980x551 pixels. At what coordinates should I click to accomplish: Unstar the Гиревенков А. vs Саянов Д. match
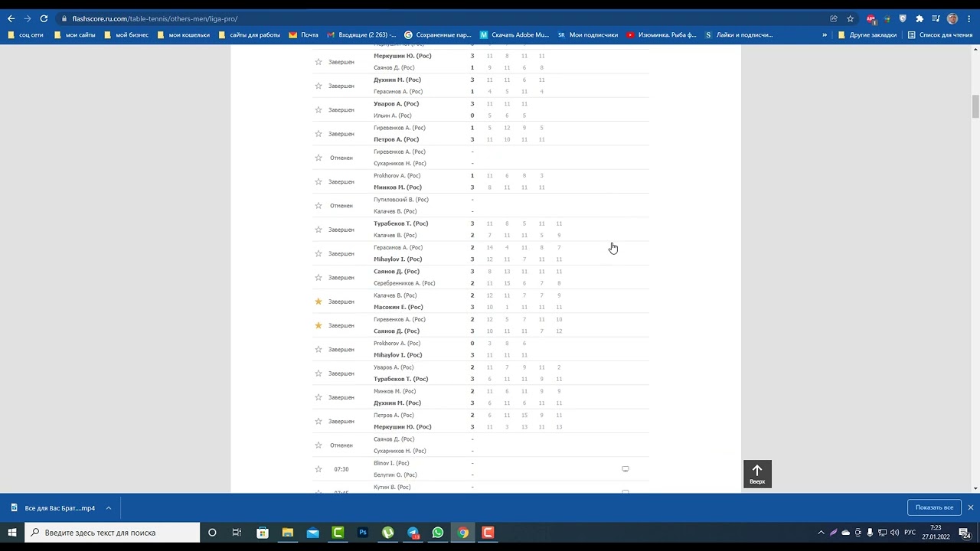[x=318, y=325]
